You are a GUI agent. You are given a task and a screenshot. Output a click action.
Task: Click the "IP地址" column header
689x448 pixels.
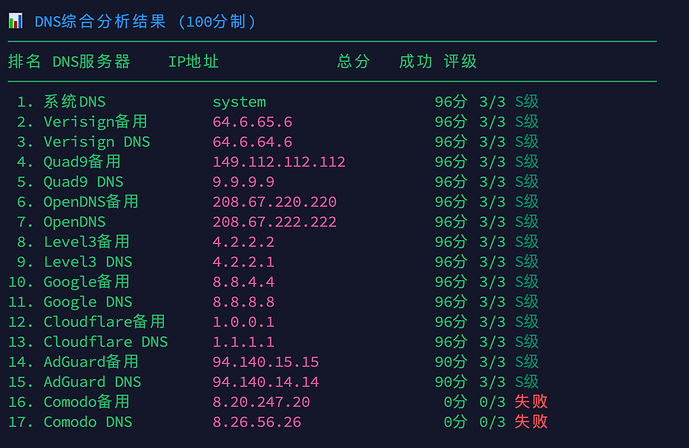click(194, 61)
